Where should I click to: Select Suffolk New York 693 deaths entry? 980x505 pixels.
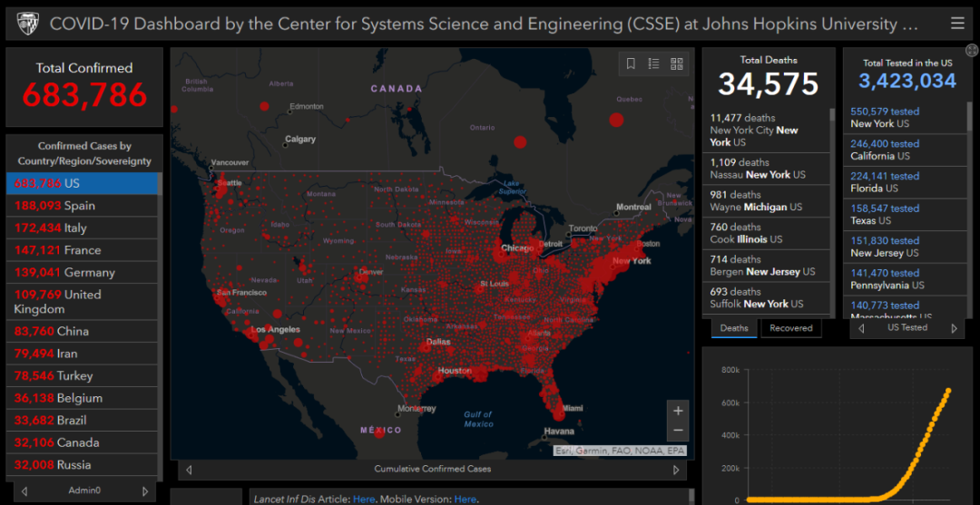766,297
